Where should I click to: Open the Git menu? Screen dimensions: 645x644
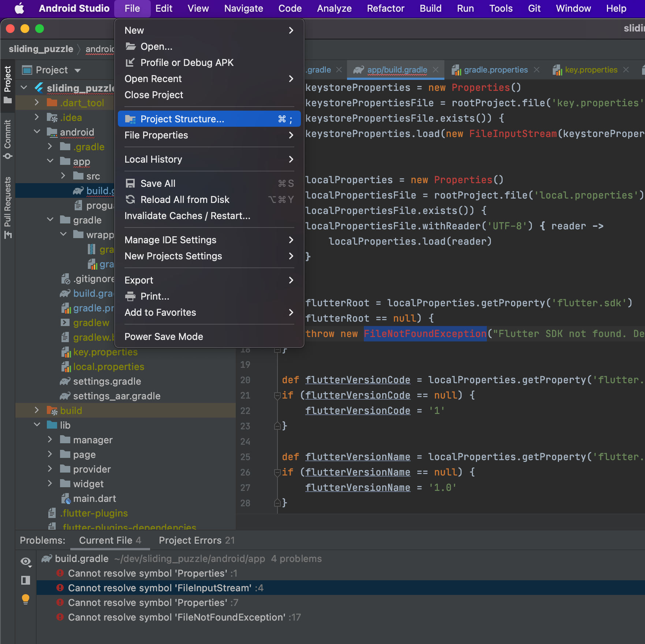(x=534, y=8)
